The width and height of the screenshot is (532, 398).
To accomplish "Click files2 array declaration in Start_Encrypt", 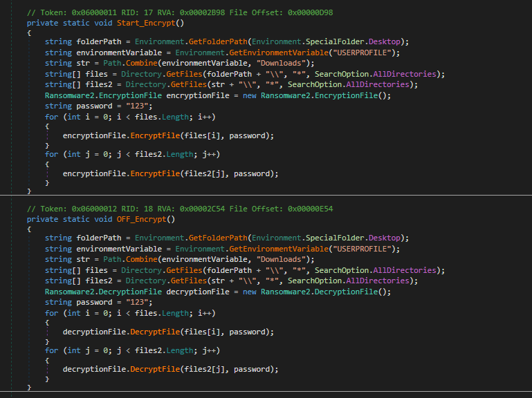I will [99, 84].
